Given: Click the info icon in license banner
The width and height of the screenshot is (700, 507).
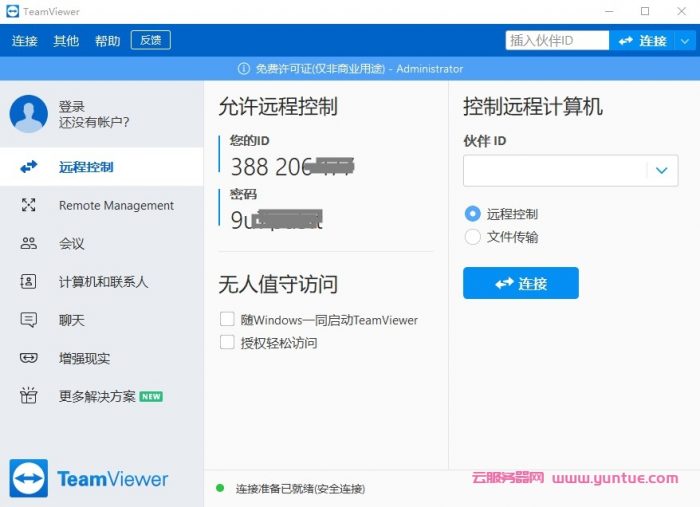Looking at the screenshot, I should point(243,69).
